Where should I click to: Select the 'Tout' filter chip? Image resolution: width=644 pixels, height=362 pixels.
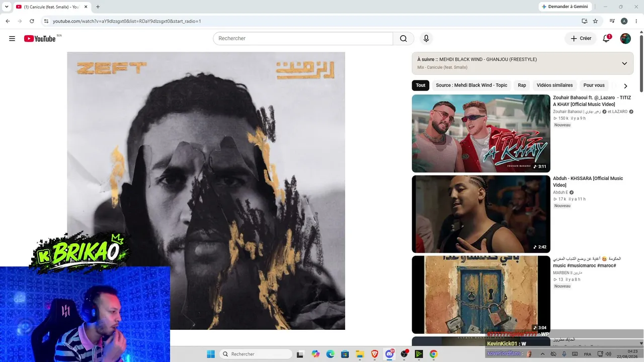point(421,85)
